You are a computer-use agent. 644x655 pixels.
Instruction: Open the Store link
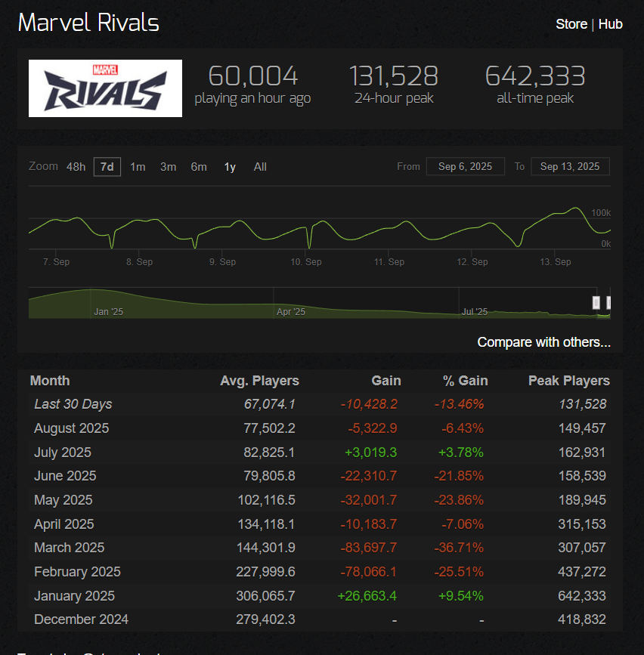(x=571, y=24)
